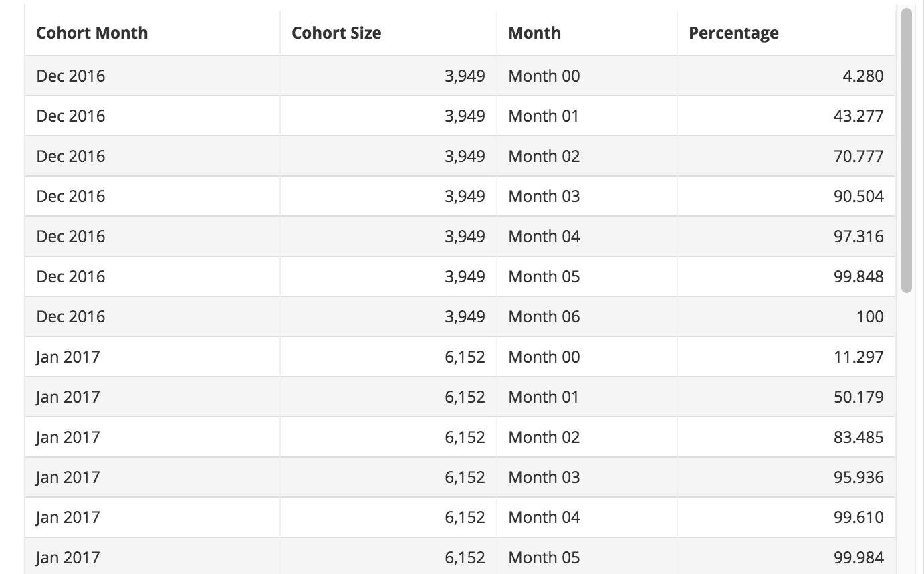Select the 50.179 percentage value
Viewport: 924px width, 574px height.
click(858, 397)
